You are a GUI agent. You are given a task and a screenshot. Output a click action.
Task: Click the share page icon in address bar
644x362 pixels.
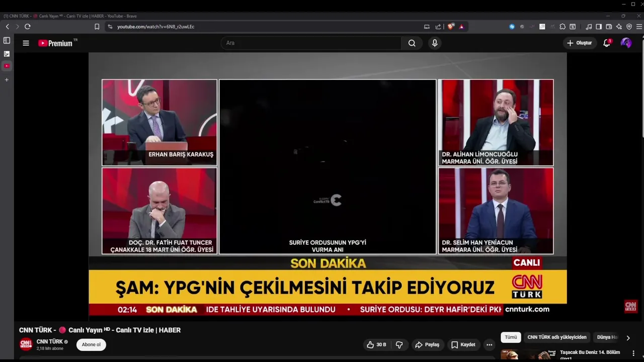[438, 27]
